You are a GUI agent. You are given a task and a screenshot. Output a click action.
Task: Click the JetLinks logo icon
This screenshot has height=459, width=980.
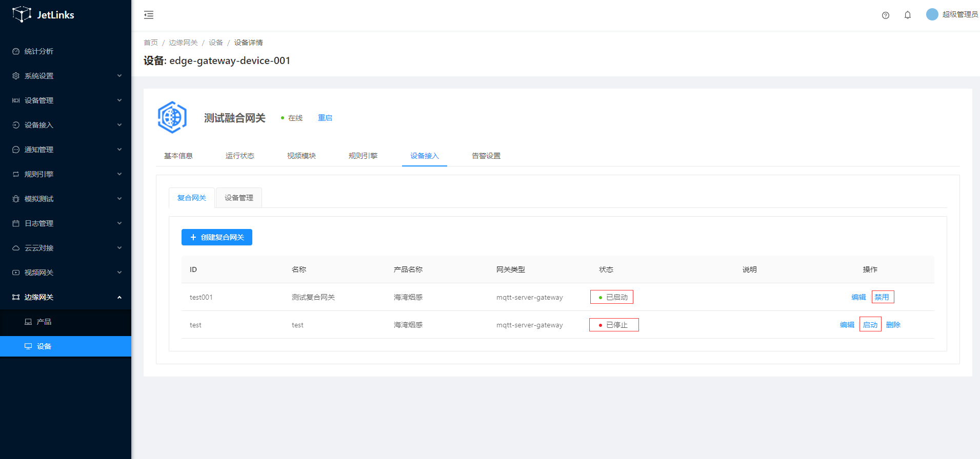(x=22, y=14)
